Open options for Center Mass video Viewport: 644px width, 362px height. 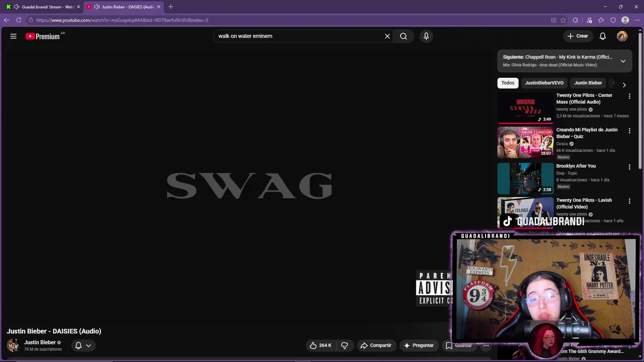click(629, 96)
